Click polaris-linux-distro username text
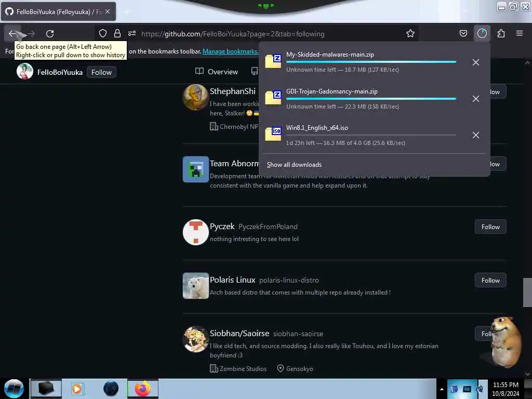 point(289,280)
